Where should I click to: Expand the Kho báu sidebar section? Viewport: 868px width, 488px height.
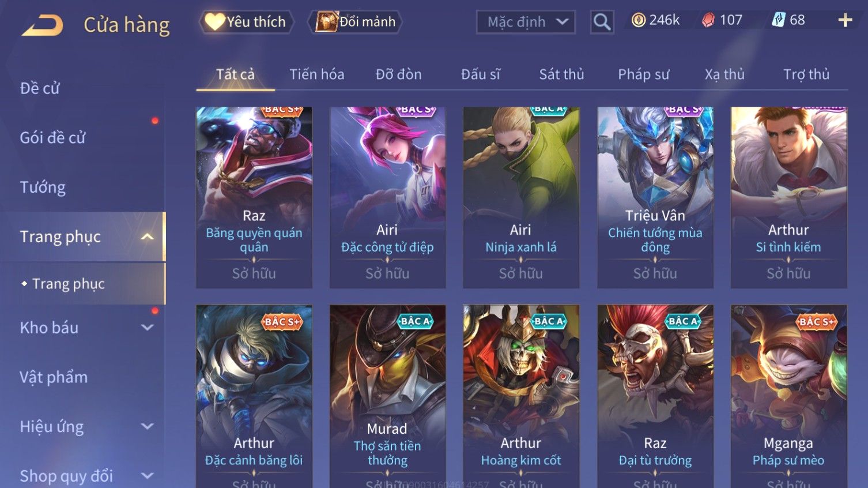tap(148, 328)
